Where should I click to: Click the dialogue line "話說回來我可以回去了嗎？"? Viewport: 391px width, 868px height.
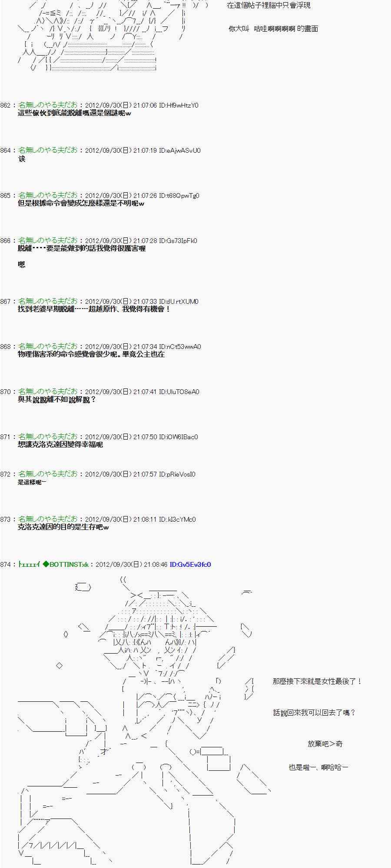(x=314, y=713)
